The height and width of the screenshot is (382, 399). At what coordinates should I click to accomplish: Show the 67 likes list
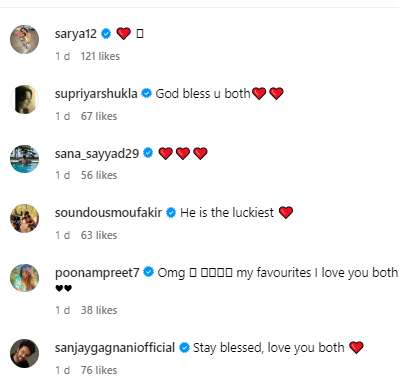[99, 116]
